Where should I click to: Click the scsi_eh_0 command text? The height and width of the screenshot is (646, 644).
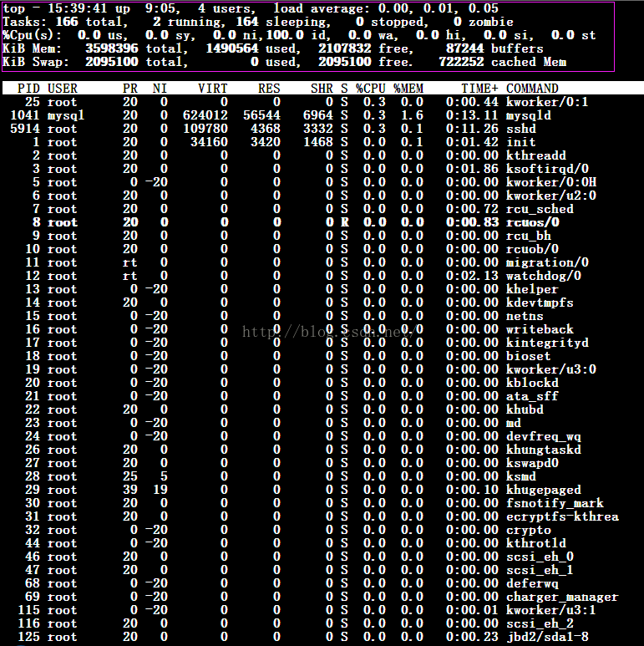pyautogui.click(x=540, y=557)
